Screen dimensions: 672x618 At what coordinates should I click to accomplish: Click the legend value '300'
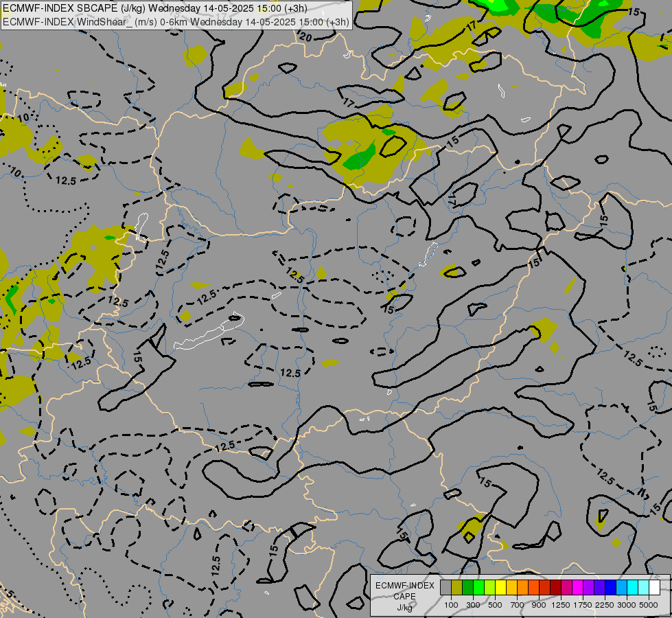click(473, 605)
